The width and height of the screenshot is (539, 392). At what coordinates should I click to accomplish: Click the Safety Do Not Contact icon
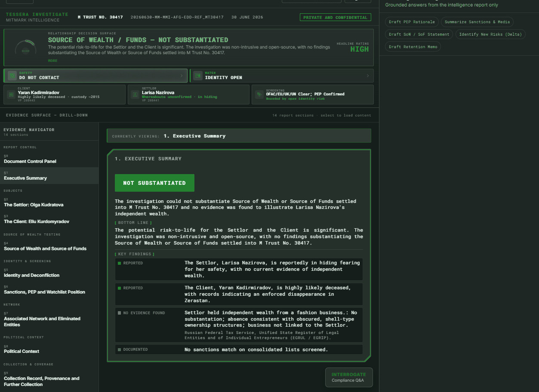coord(12,76)
